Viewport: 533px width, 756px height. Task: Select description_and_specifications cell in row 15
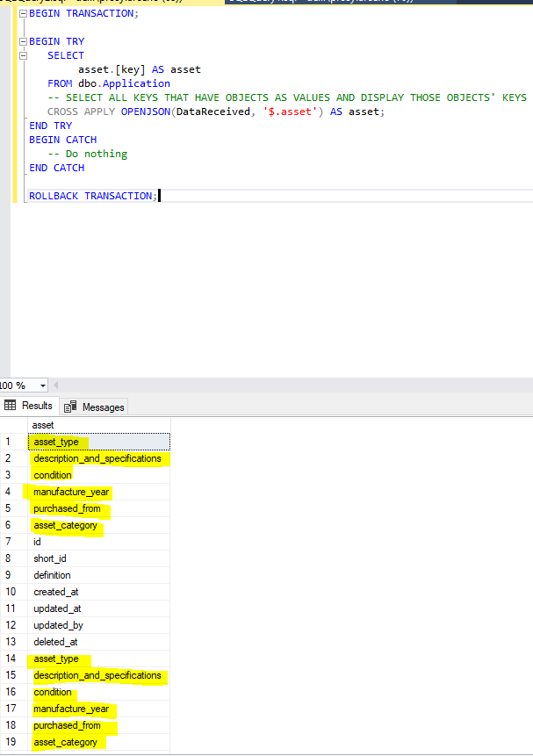click(99, 675)
